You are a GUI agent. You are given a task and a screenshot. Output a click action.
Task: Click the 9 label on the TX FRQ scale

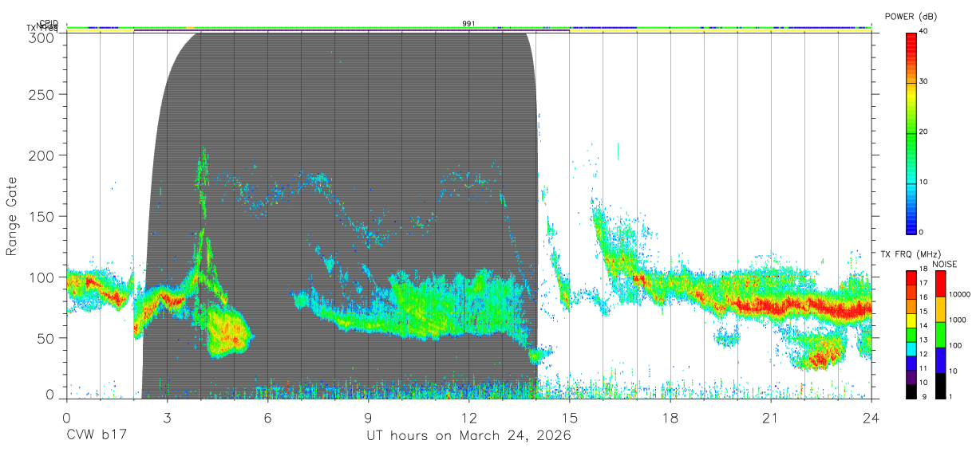(x=924, y=396)
